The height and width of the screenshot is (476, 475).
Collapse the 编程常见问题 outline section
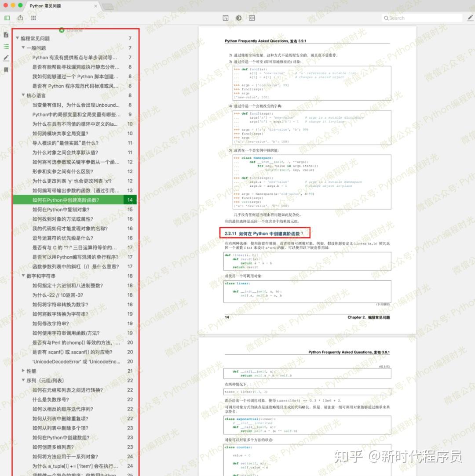(x=17, y=38)
